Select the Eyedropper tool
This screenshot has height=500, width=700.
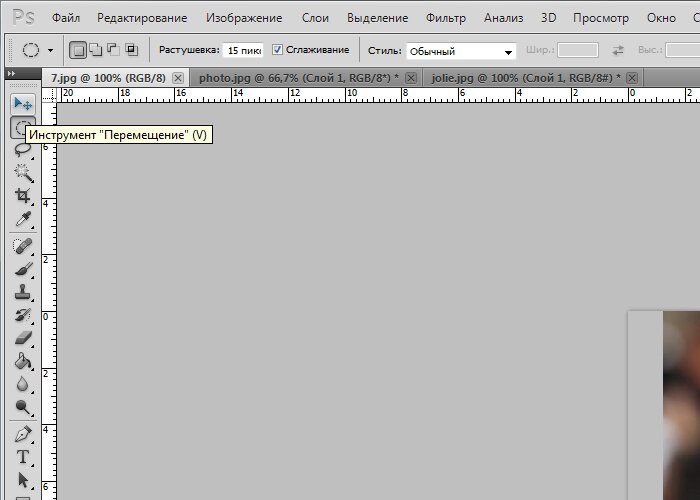tap(22, 219)
